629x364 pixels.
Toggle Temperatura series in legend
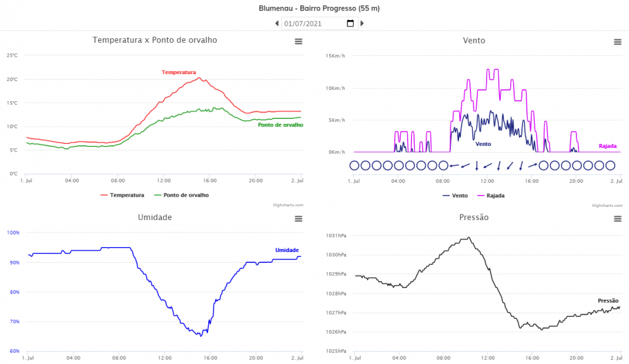pyautogui.click(x=123, y=195)
